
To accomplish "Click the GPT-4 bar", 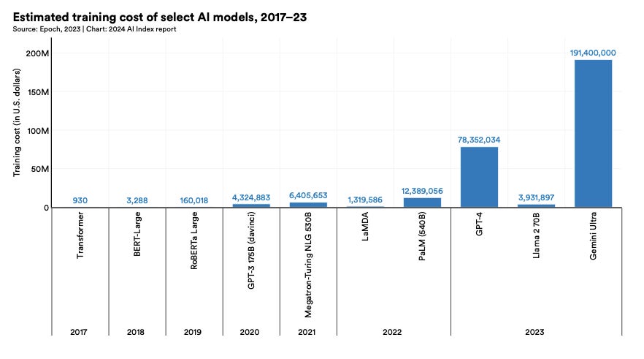I will [x=479, y=177].
